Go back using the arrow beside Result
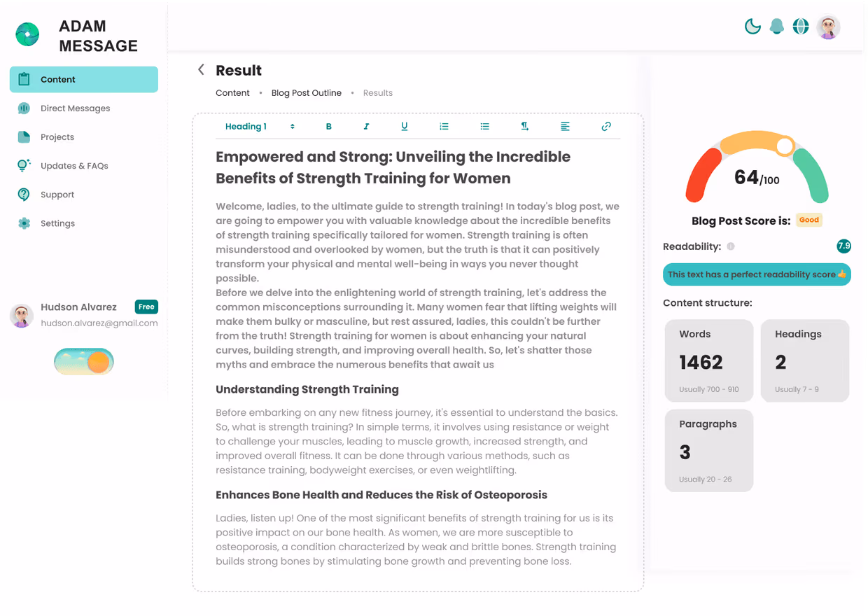The height and width of the screenshot is (616, 868). click(201, 69)
